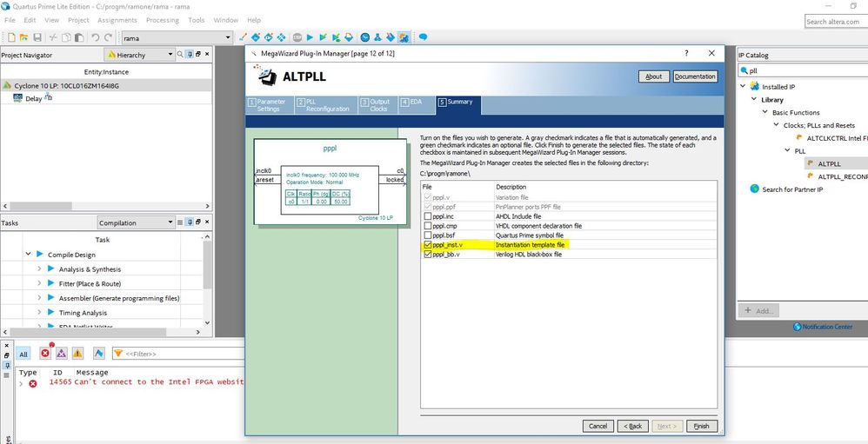Open the Assignments menu

point(117,20)
